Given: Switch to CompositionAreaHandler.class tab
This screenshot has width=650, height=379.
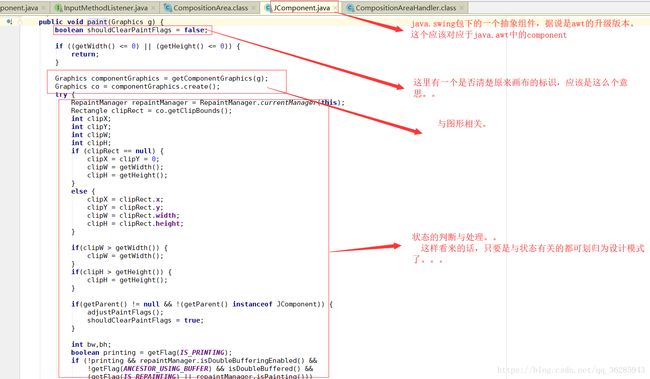Looking at the screenshot, I should coord(405,7).
